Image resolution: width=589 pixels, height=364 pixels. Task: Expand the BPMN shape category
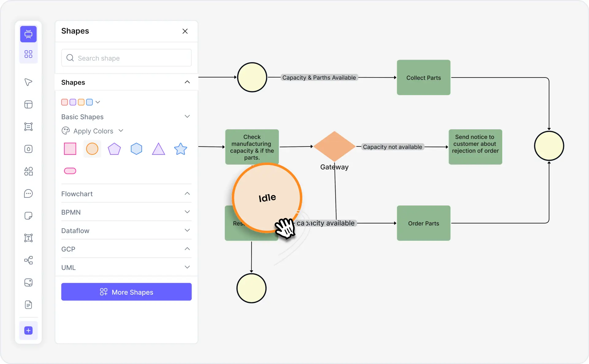tap(187, 212)
